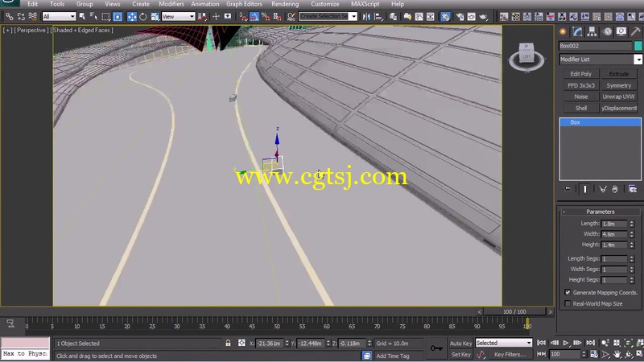The width and height of the screenshot is (644, 362).
Task: Click the Play Animation button
Action: coord(566,343)
